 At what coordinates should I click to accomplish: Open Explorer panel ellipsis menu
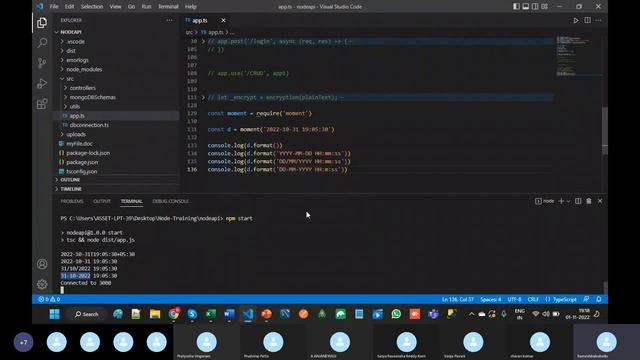(x=169, y=20)
